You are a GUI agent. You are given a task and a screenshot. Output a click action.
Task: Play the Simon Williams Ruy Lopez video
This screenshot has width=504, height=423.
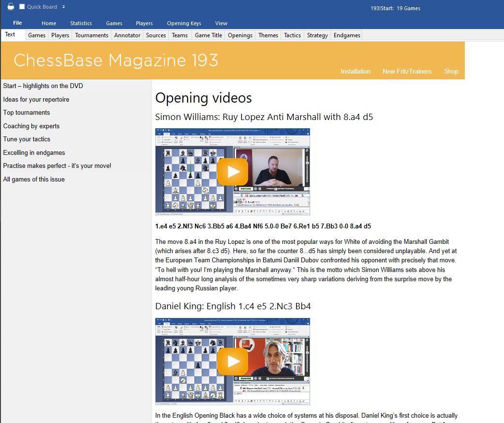click(x=233, y=171)
